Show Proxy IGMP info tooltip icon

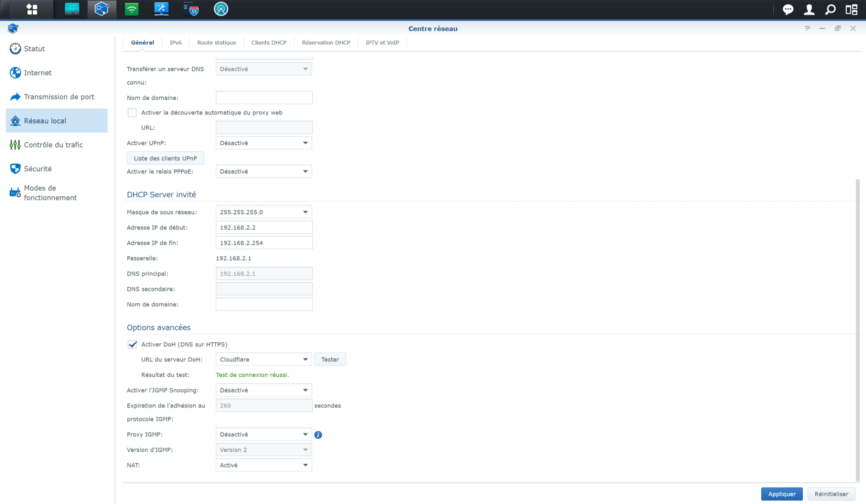point(318,435)
